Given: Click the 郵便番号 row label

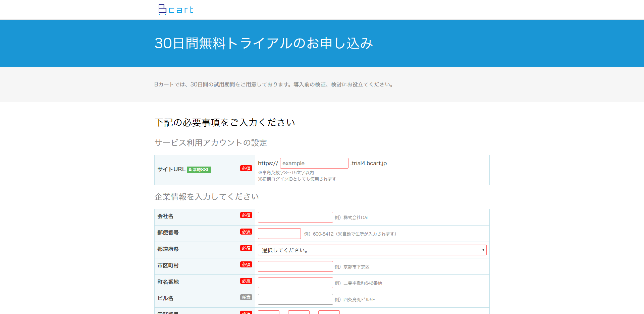Looking at the screenshot, I should tap(168, 233).
